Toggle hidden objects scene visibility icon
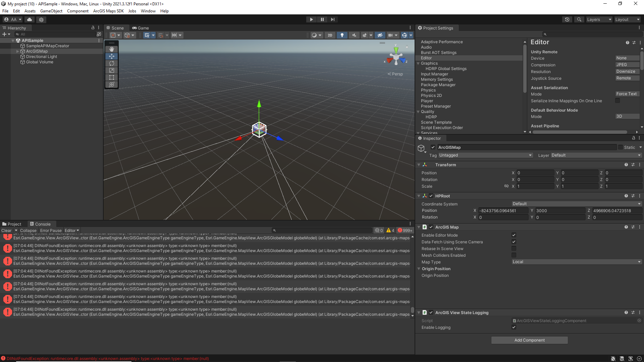644x362 pixels. coord(380,35)
